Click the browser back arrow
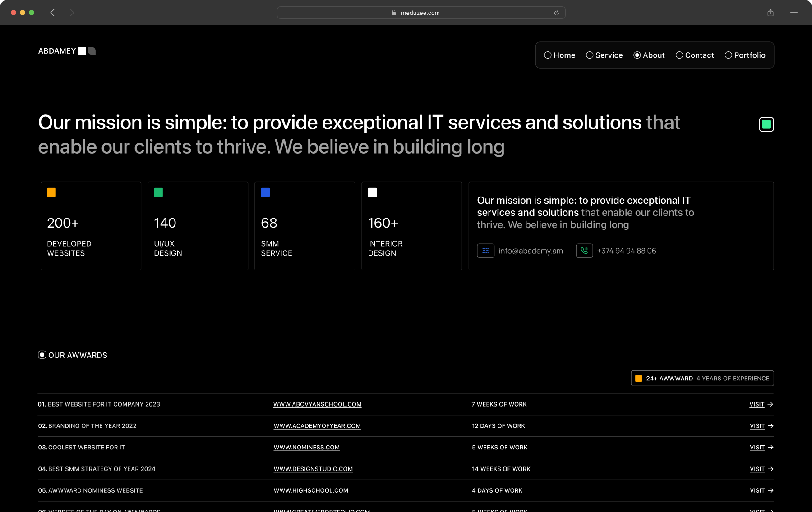The width and height of the screenshot is (812, 512). 52,13
